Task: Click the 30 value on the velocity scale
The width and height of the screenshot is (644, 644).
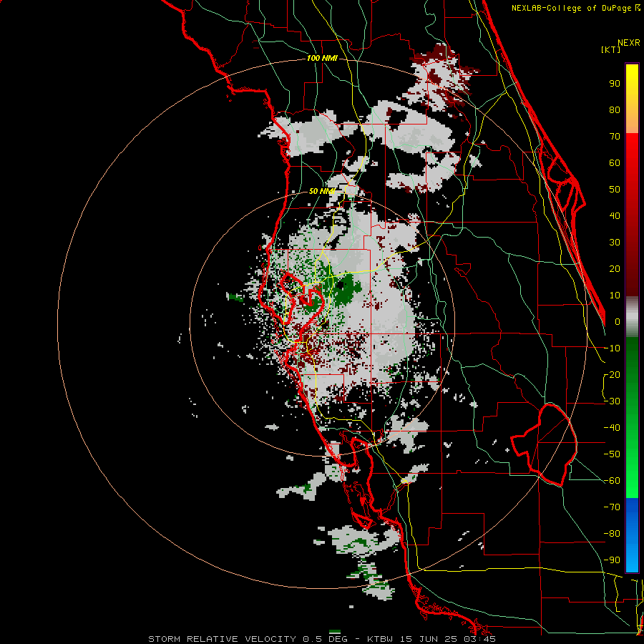Action: [x=615, y=243]
